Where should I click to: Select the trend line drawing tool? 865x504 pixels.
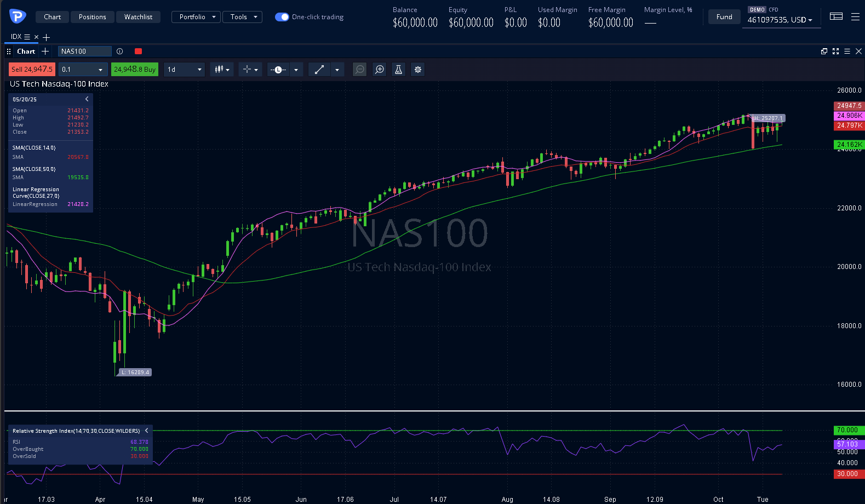click(319, 70)
